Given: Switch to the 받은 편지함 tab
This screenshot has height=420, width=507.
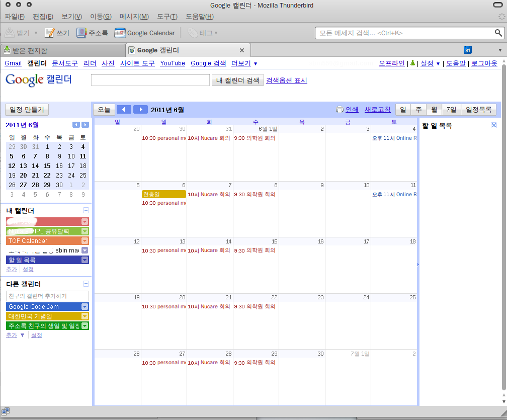Looking at the screenshot, I should coord(63,50).
